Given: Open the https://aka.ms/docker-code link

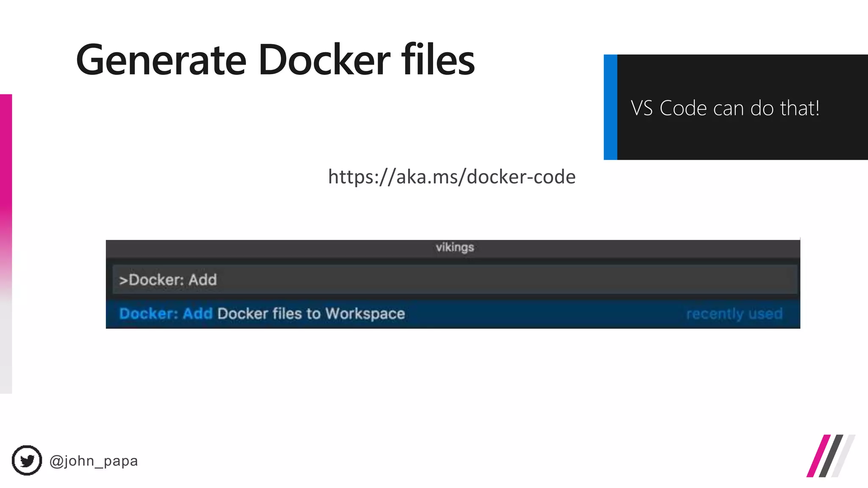Looking at the screenshot, I should pyautogui.click(x=452, y=177).
